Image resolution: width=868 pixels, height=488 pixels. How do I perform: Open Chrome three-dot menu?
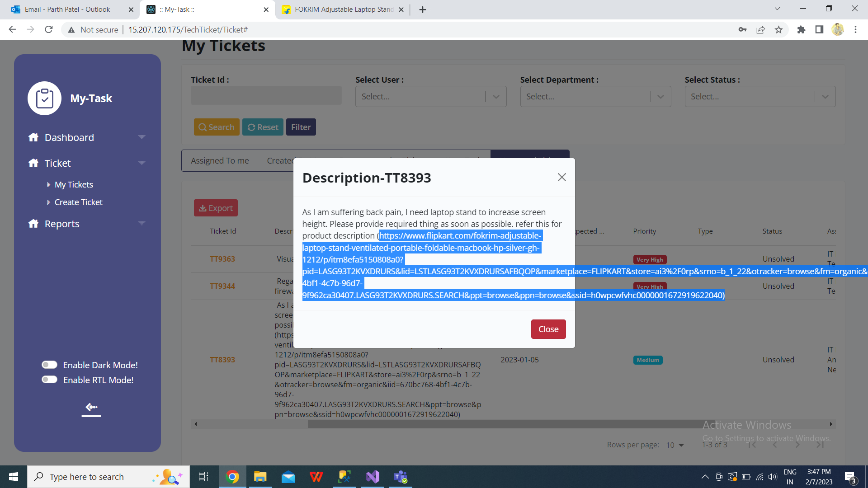point(855,29)
